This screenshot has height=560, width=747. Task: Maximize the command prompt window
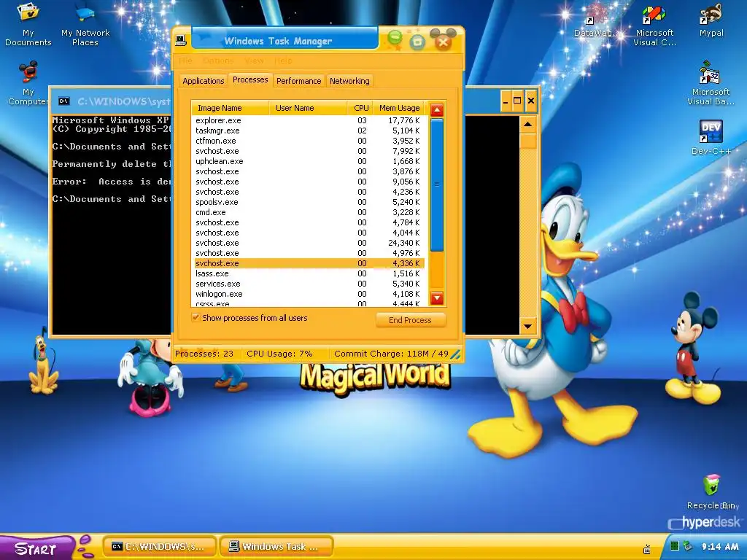517,101
